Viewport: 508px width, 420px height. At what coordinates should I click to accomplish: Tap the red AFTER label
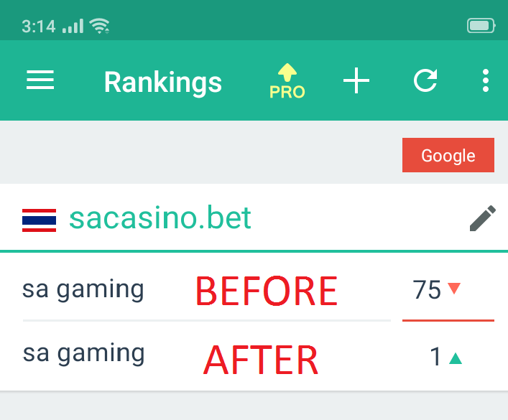[261, 360]
